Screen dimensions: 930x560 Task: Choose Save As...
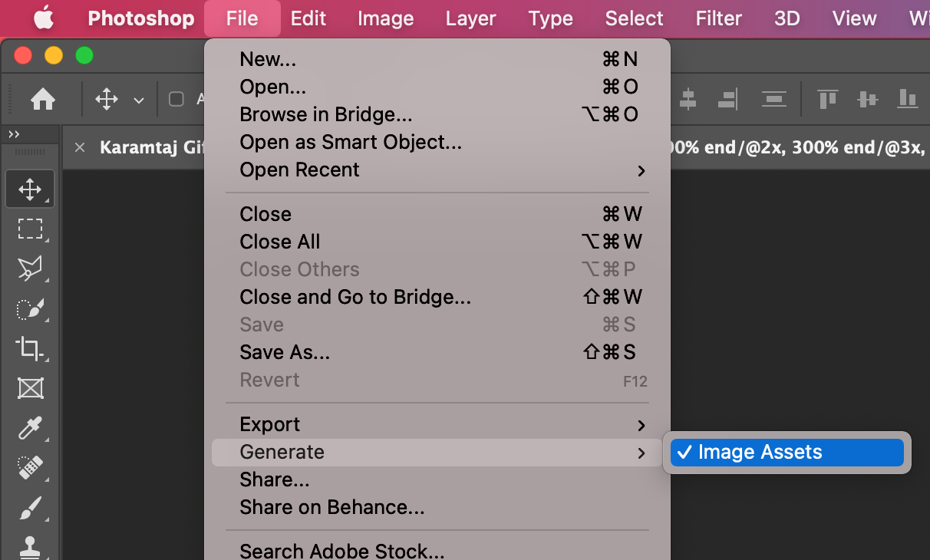(x=437, y=352)
